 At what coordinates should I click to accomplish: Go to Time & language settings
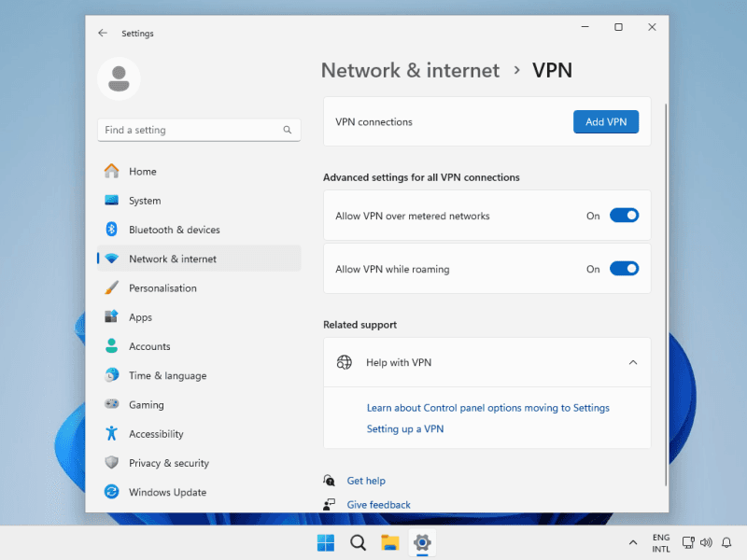(x=167, y=375)
